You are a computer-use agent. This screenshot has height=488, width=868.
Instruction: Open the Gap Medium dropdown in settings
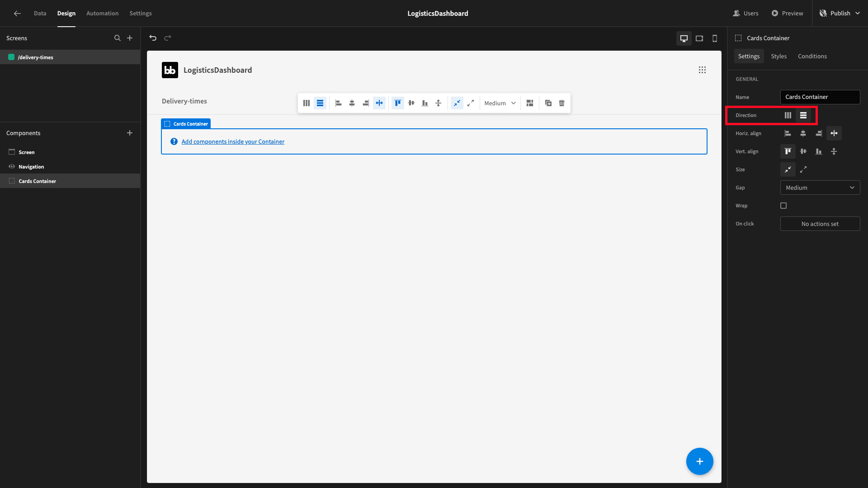[820, 188]
